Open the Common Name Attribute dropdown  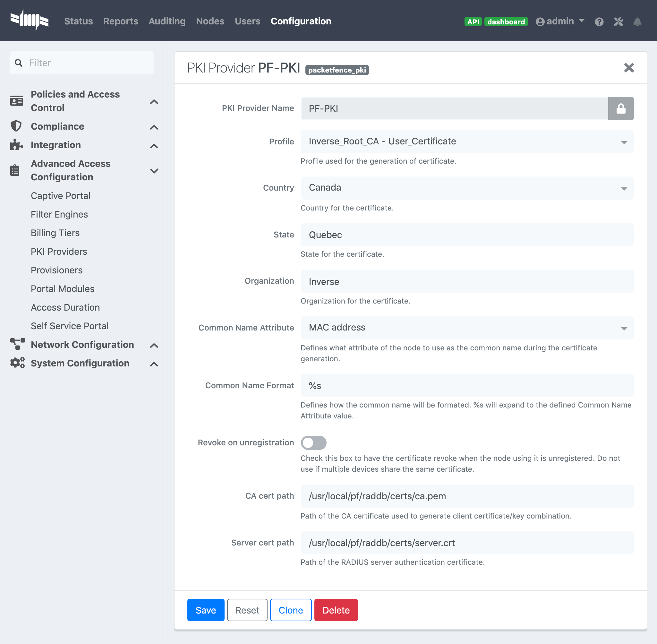pyautogui.click(x=467, y=328)
